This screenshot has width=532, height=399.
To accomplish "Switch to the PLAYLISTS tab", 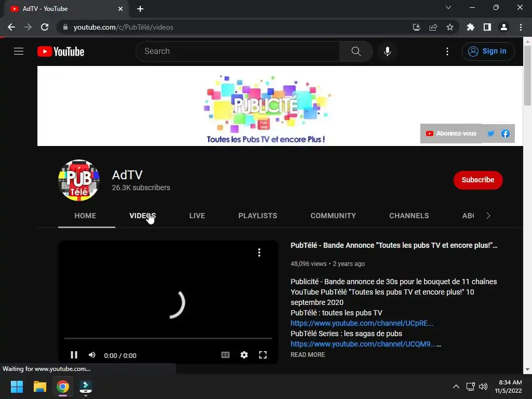I will [258, 216].
